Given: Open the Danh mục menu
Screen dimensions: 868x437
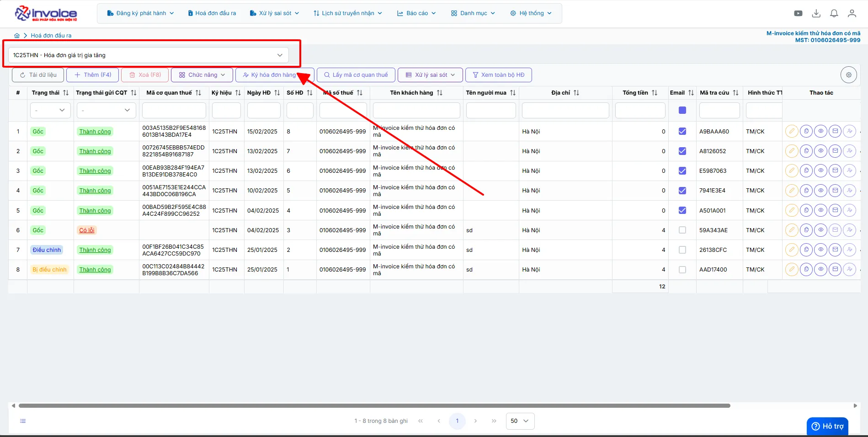Looking at the screenshot, I should point(473,13).
